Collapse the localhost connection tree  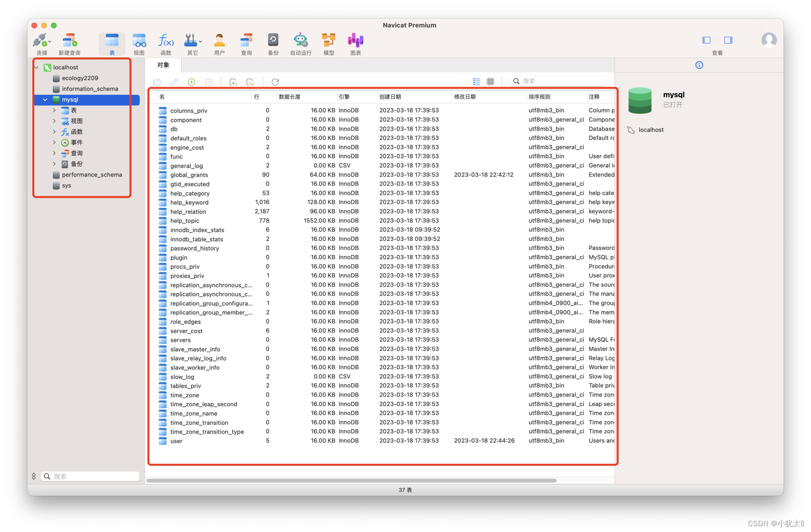pyautogui.click(x=37, y=67)
